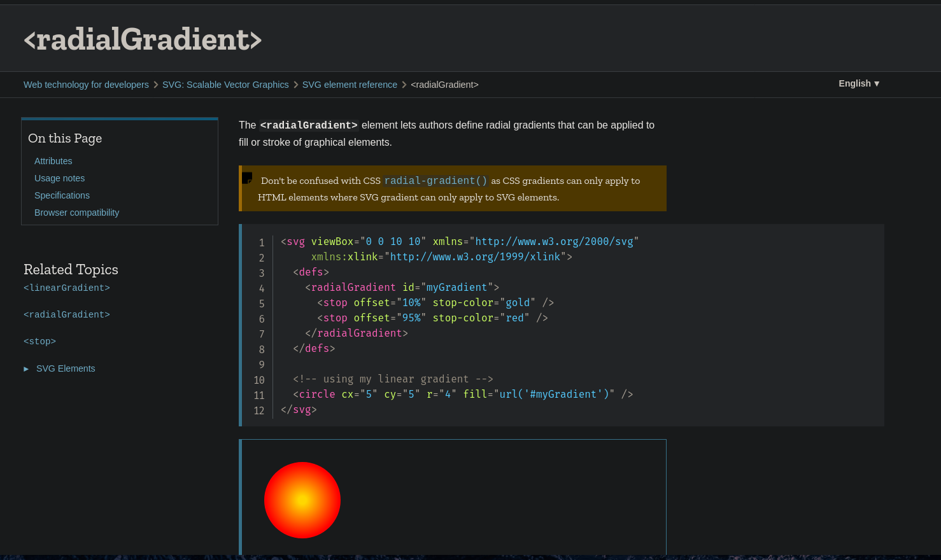Click code line 5 with gold stop
This screenshot has height=560, width=941.
pos(435,303)
